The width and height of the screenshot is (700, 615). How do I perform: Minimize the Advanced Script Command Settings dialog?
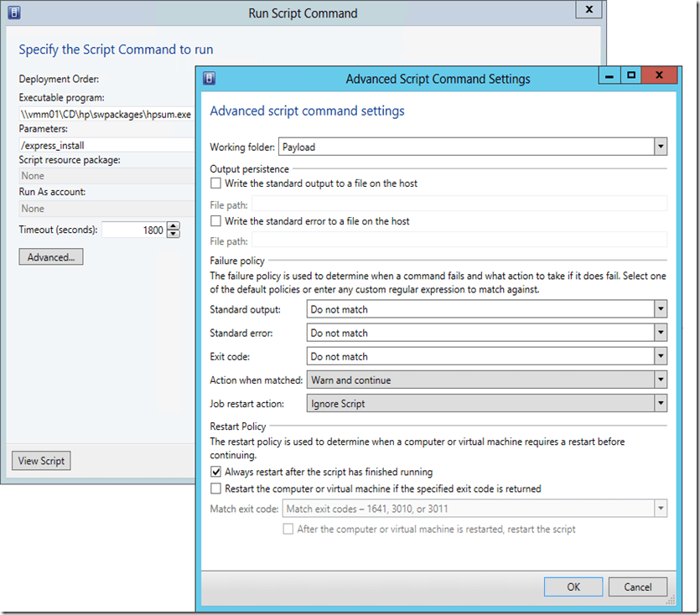click(x=610, y=76)
